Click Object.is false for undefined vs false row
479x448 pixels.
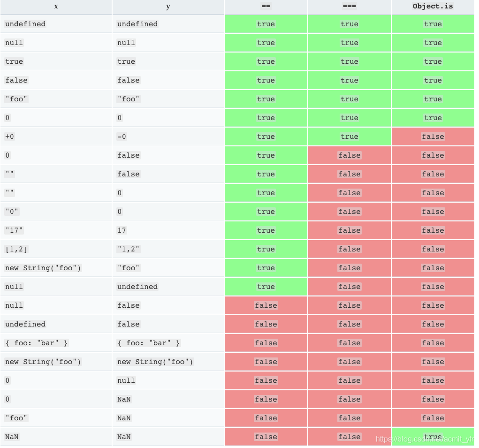[x=433, y=324]
